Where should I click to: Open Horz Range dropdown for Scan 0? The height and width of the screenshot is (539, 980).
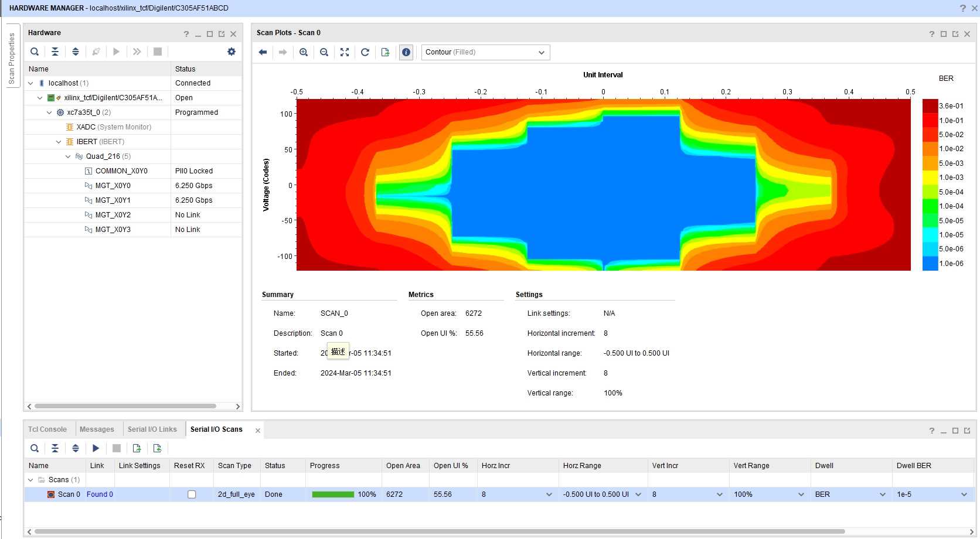point(638,494)
